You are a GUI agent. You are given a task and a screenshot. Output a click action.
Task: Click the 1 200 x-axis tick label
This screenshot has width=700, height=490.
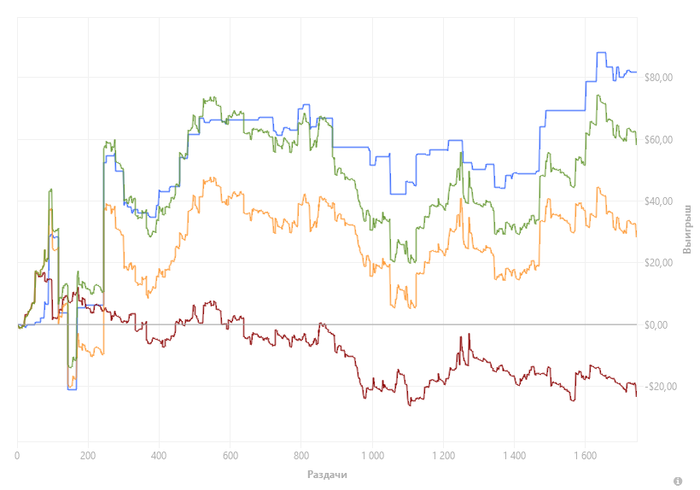[x=442, y=456]
